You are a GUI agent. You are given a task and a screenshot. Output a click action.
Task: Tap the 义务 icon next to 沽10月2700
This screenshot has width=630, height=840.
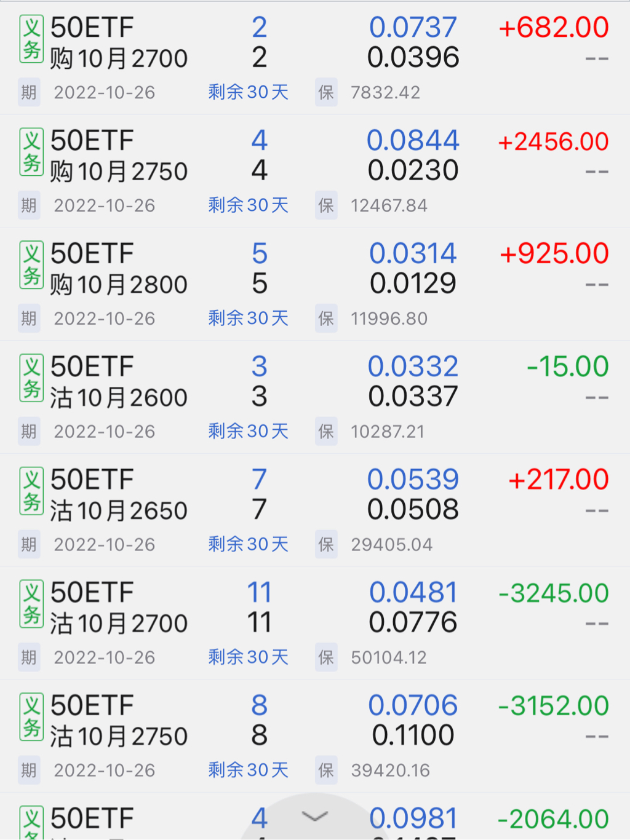[31, 603]
